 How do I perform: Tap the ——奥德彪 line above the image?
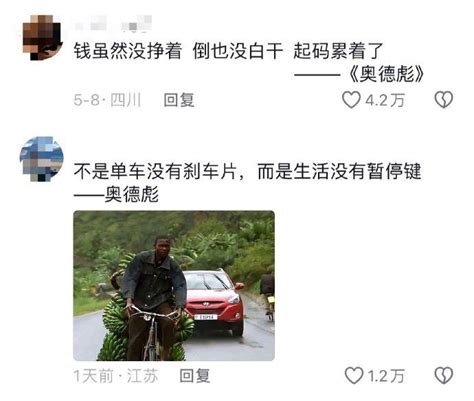[116, 194]
